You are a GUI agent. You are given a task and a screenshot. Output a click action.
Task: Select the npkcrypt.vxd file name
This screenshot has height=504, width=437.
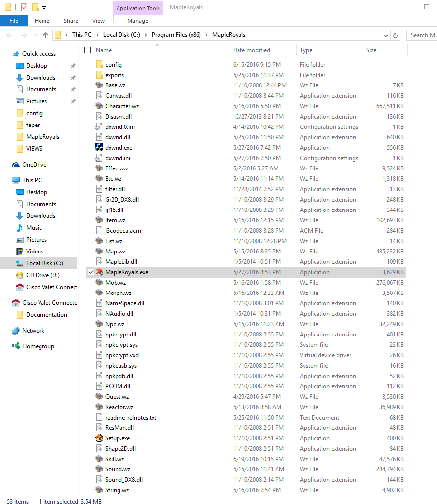click(122, 355)
